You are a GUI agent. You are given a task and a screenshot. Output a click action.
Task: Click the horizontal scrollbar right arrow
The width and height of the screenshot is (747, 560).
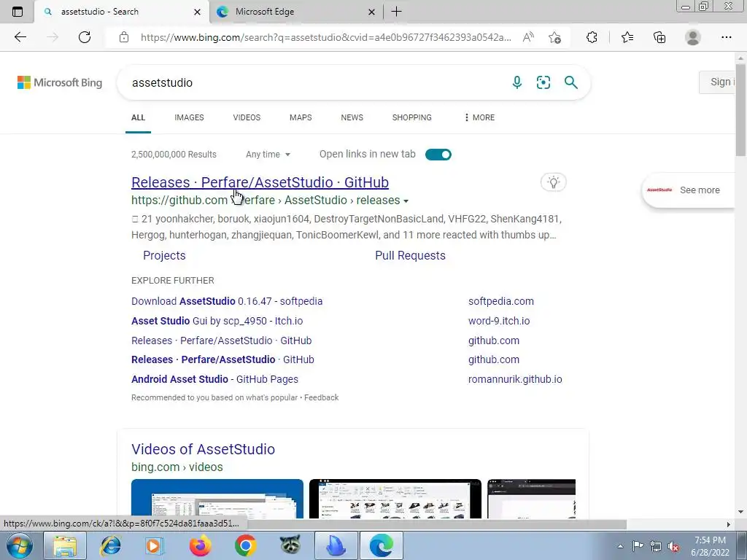pos(729,524)
